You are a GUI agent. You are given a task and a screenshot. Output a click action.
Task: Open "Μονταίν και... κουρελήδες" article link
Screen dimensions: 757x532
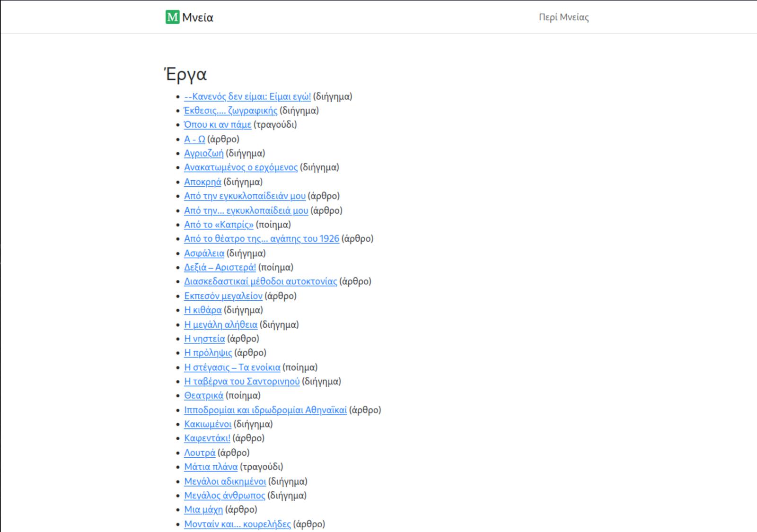[x=237, y=524]
